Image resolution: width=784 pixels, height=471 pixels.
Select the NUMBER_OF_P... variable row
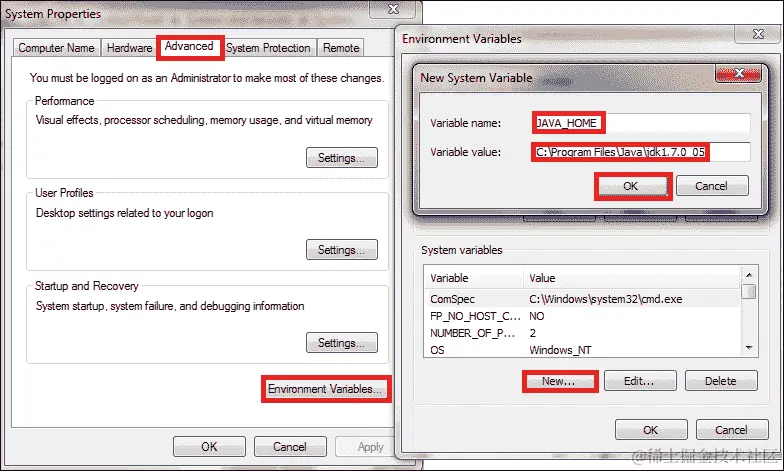coord(583,333)
